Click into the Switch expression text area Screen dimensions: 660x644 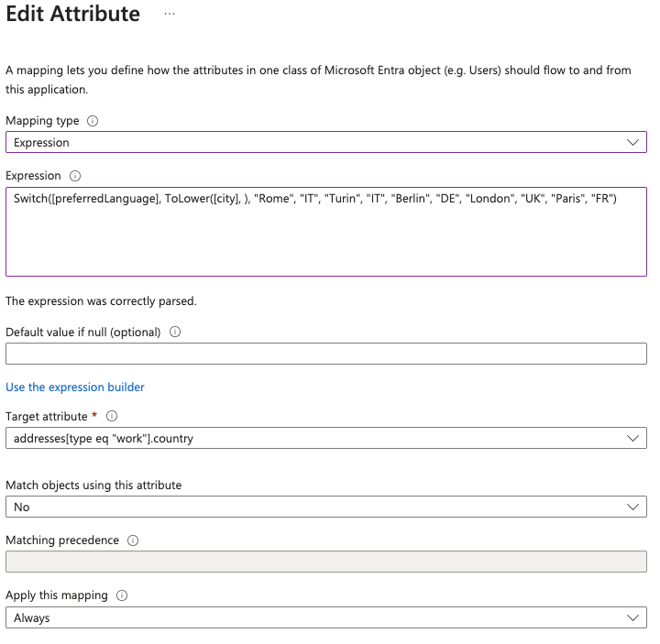coord(326,232)
